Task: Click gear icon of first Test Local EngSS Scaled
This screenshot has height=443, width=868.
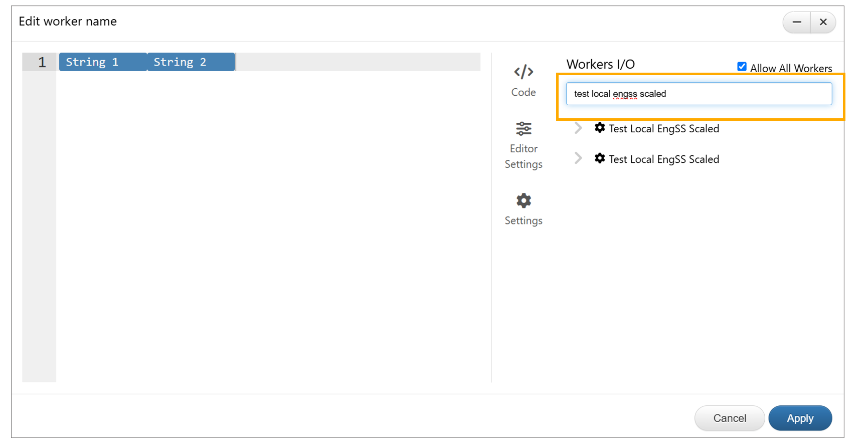Action: pos(599,128)
